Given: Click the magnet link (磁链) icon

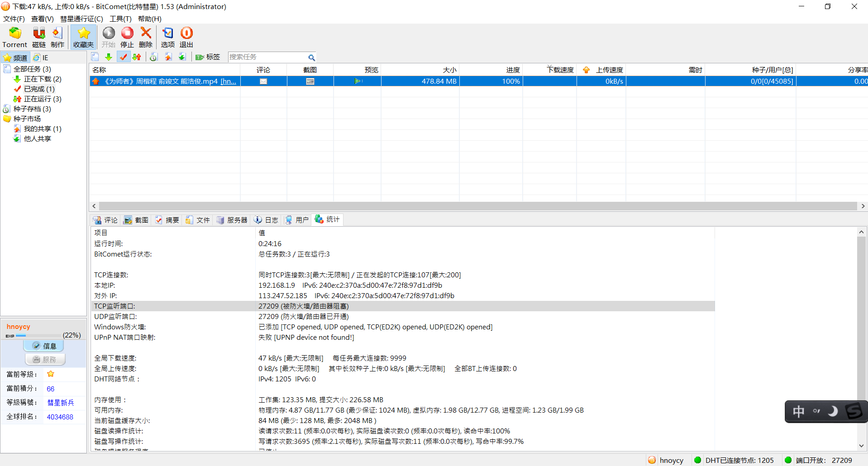Looking at the screenshot, I should coord(39,37).
